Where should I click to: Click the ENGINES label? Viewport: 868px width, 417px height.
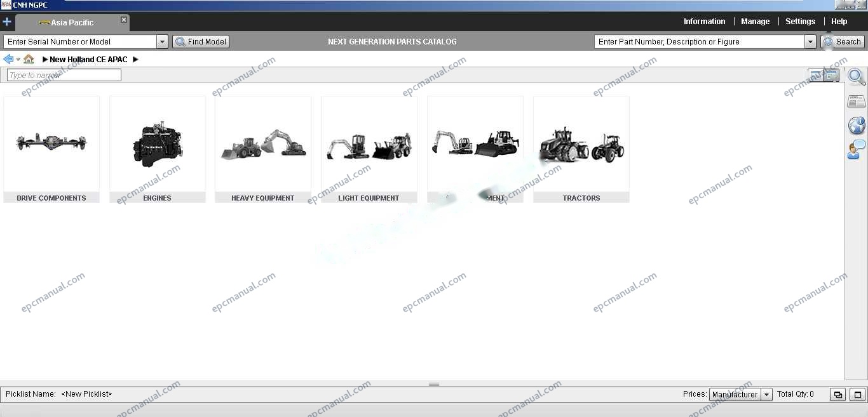point(158,198)
